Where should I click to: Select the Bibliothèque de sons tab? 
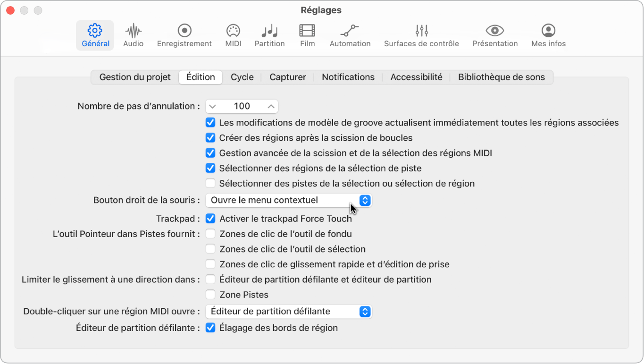pos(501,77)
